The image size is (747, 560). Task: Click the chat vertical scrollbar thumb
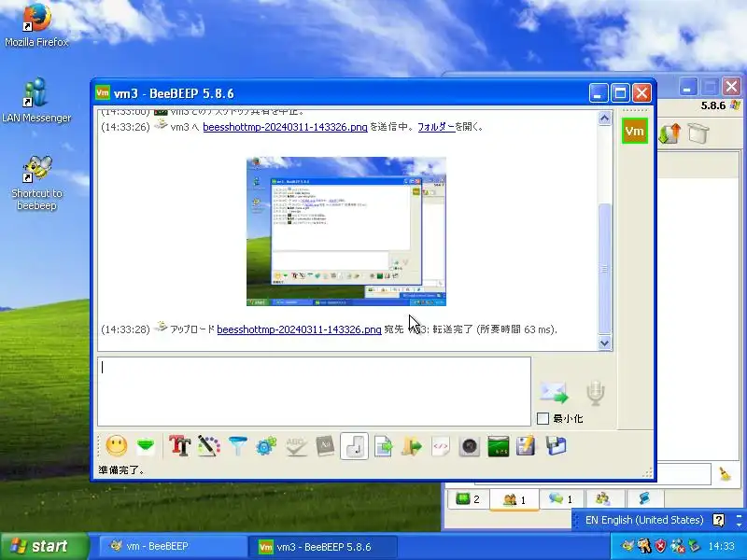pyautogui.click(x=604, y=269)
